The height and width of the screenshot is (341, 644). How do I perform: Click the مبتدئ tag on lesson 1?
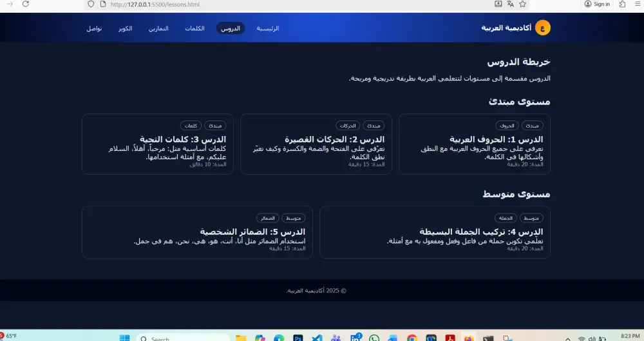533,126
